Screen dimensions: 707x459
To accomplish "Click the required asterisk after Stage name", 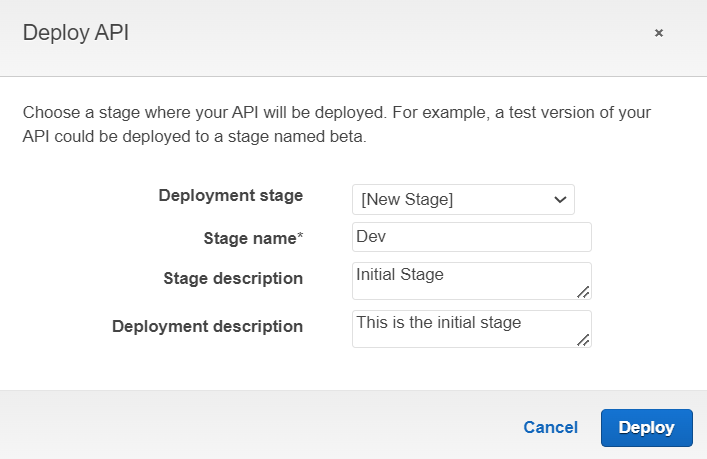I will coord(300,235).
